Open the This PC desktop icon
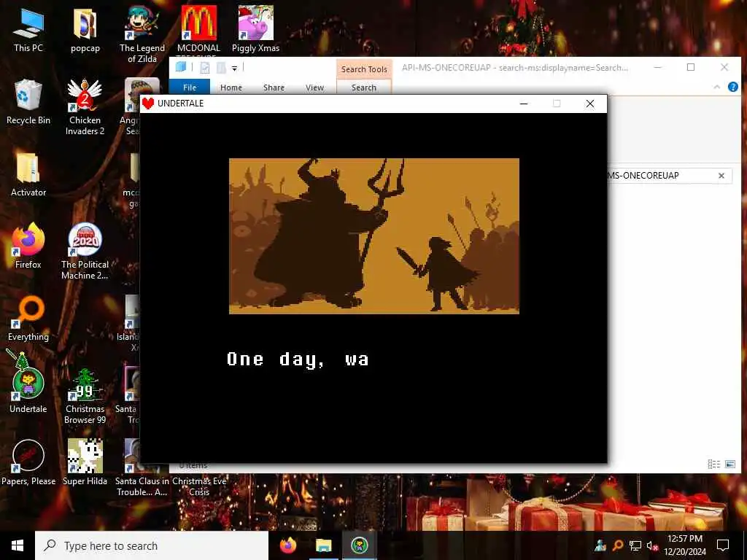The image size is (747, 560). [x=28, y=30]
